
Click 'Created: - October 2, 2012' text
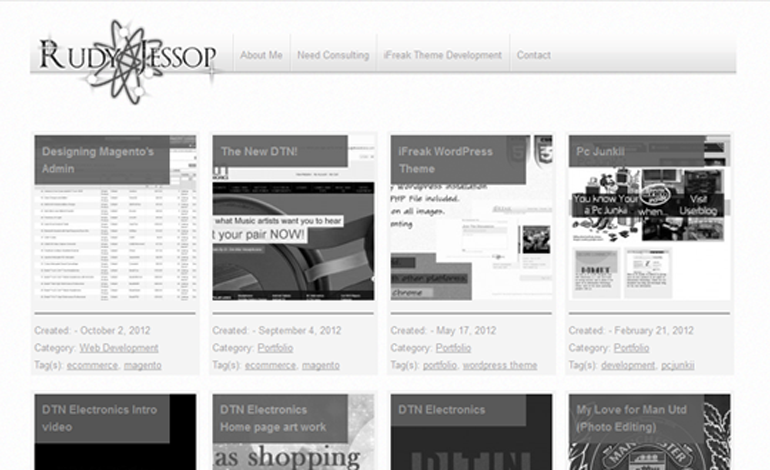coord(92,331)
